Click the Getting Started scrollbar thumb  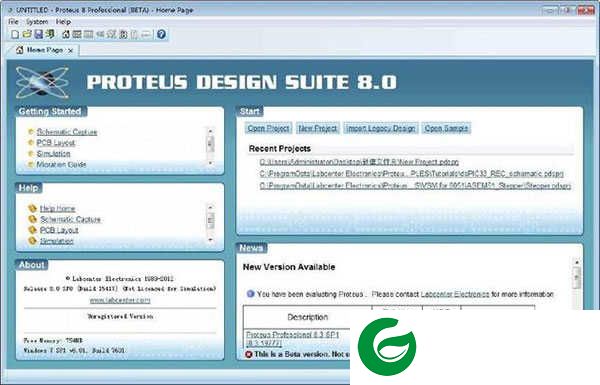210,144
